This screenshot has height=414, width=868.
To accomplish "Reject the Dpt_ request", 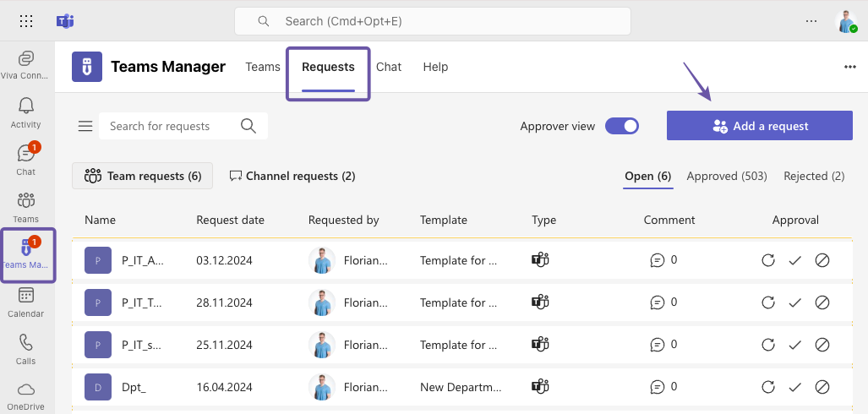I will (x=822, y=387).
